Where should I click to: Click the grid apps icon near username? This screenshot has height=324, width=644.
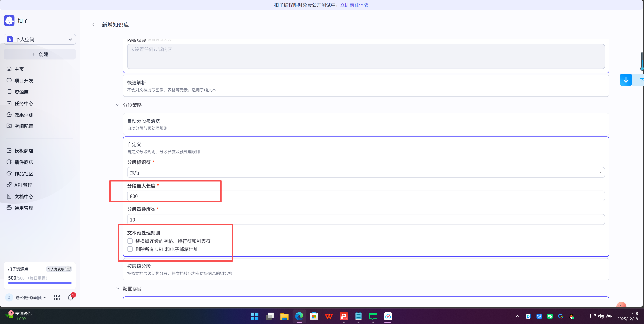57,297
